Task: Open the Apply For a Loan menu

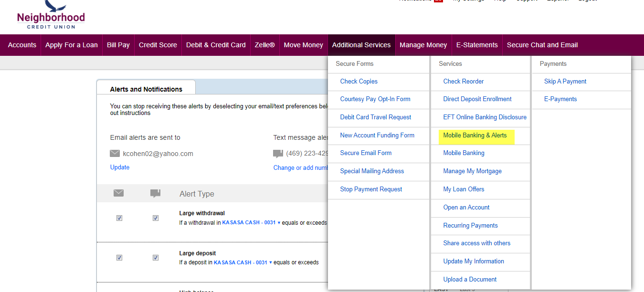Action: click(72, 45)
